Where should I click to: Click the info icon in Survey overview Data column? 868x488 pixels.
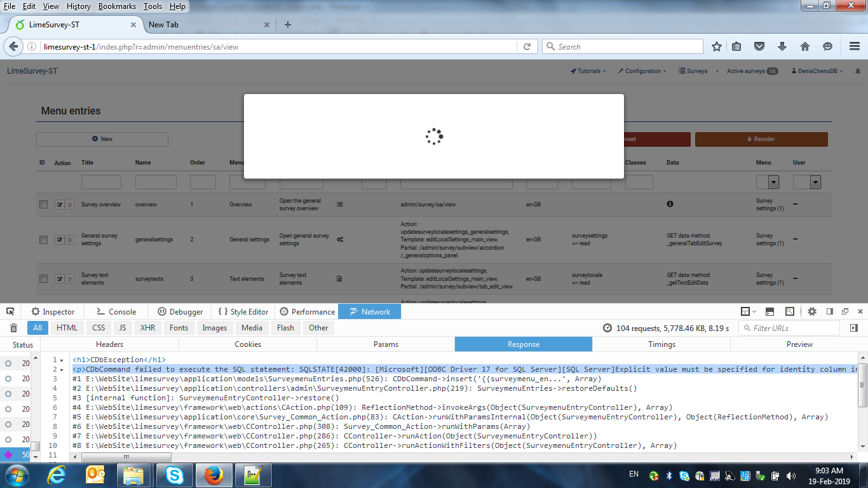[670, 204]
